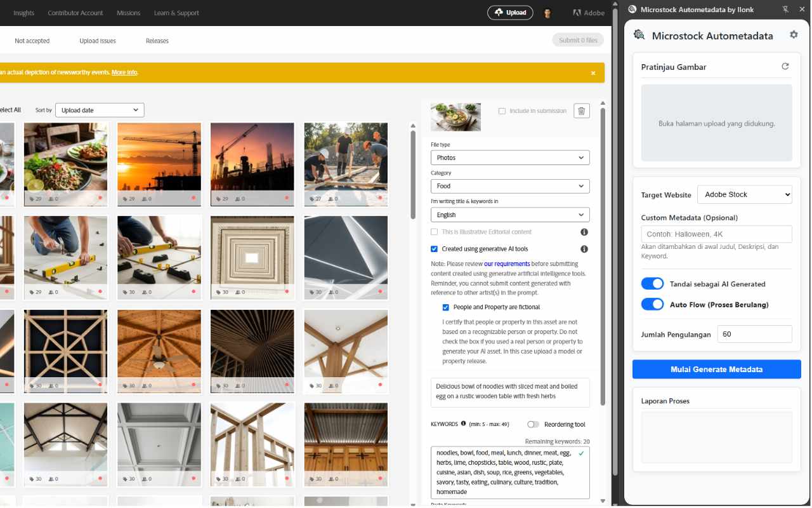Open the language English dropdown
812x508 pixels.
pos(510,215)
